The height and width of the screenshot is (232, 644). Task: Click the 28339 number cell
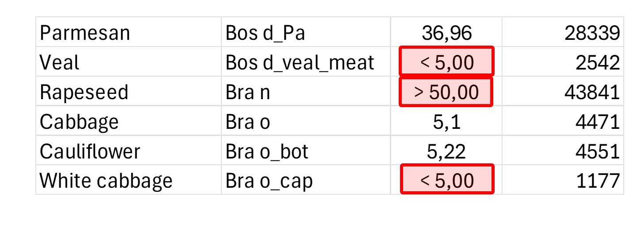(x=562, y=33)
